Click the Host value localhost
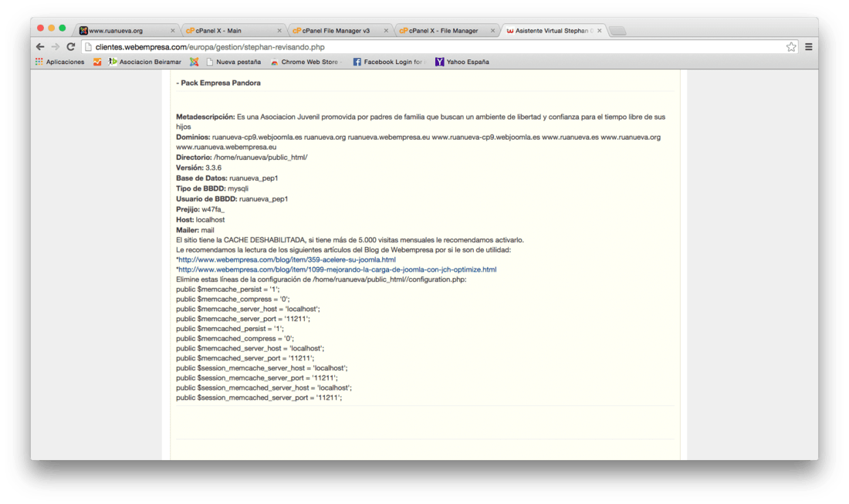Screen dimensions: 849x504 [x=210, y=220]
